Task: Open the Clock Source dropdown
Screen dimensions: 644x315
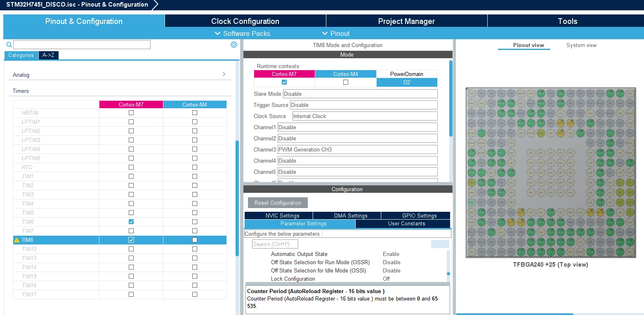Action: pos(365,116)
